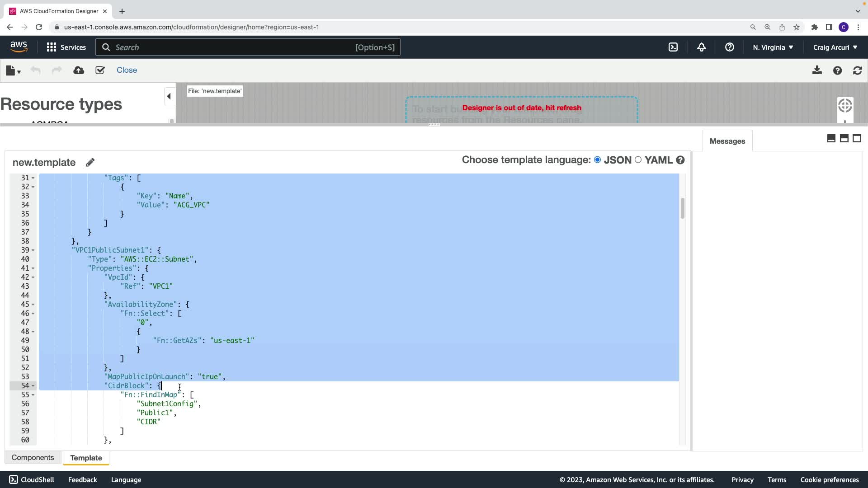
Task: Switch to the Components tab
Action: (33, 457)
